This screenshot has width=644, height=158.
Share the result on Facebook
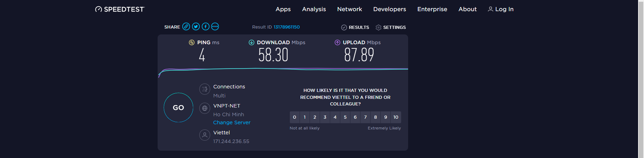pos(206,26)
